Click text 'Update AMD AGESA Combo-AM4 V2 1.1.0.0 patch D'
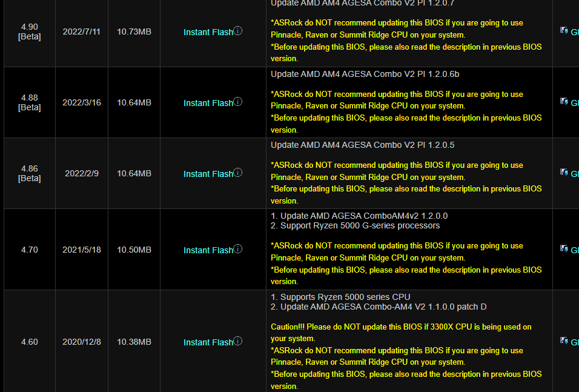 tap(383, 307)
